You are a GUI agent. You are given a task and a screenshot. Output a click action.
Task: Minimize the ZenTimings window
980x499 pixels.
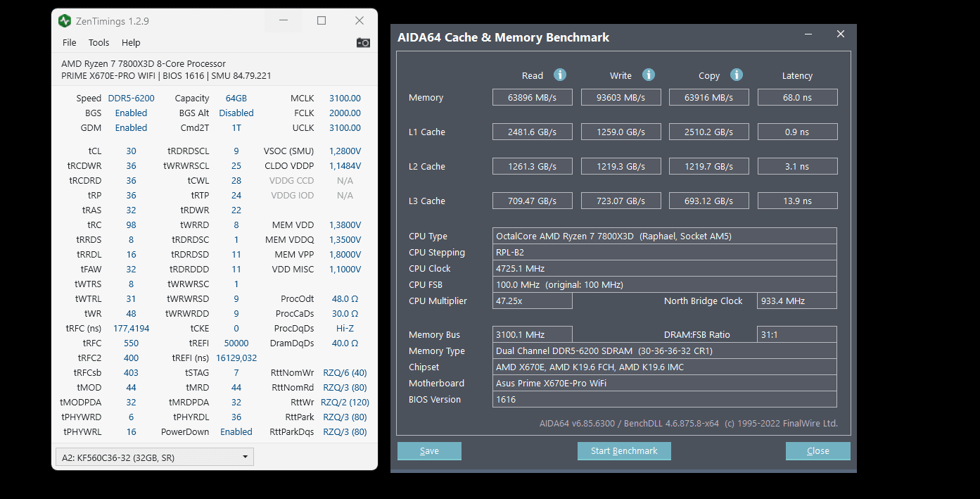tap(283, 21)
